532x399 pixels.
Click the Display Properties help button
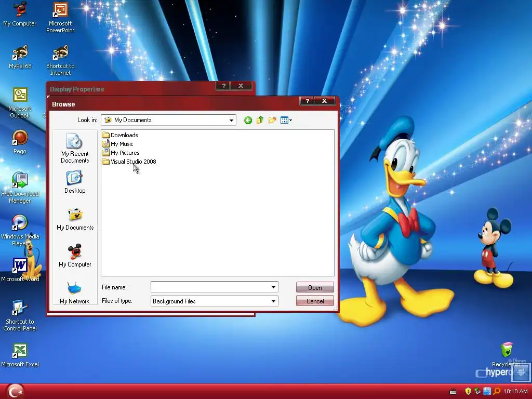point(223,86)
